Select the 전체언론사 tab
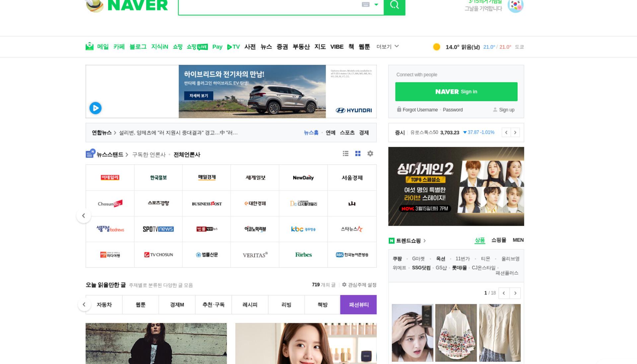 (187, 155)
